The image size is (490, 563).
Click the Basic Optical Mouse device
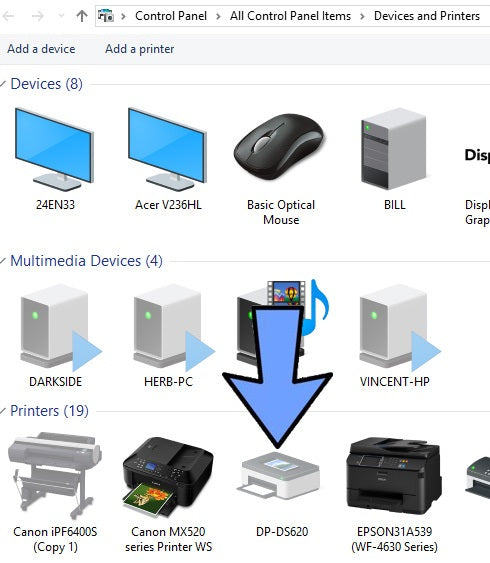click(x=280, y=167)
